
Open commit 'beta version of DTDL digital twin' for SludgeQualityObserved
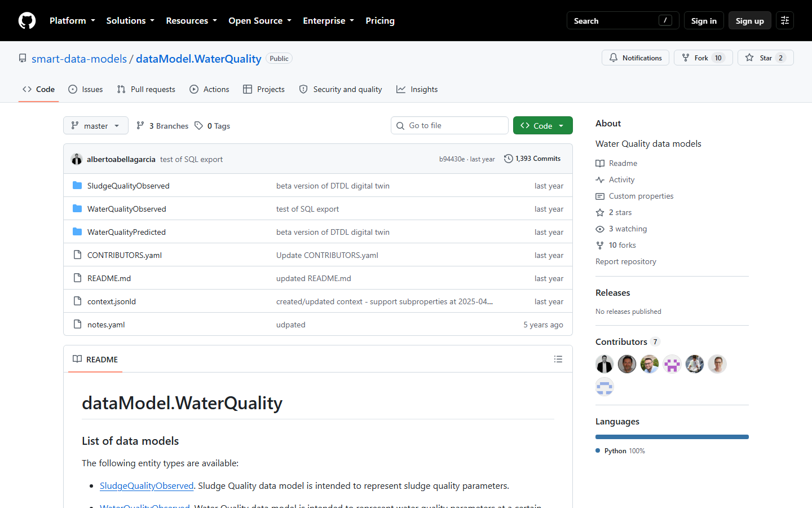(x=333, y=186)
